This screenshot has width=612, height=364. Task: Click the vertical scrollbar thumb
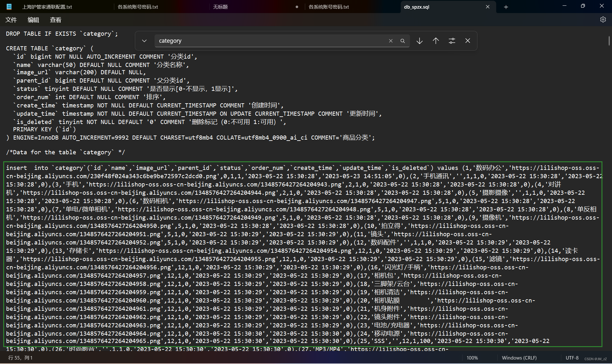pyautogui.click(x=609, y=41)
